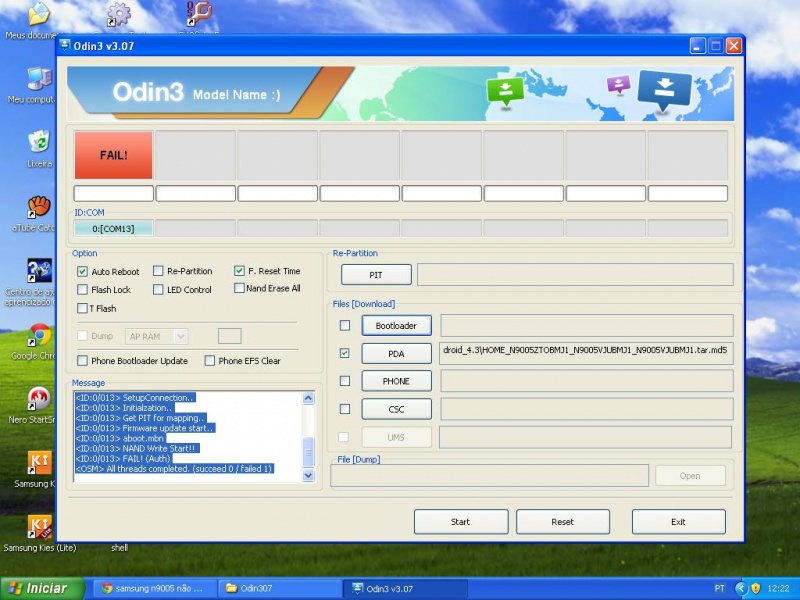The width and height of the screenshot is (800, 600).
Task: Click the PHONE file button
Action: [396, 381]
